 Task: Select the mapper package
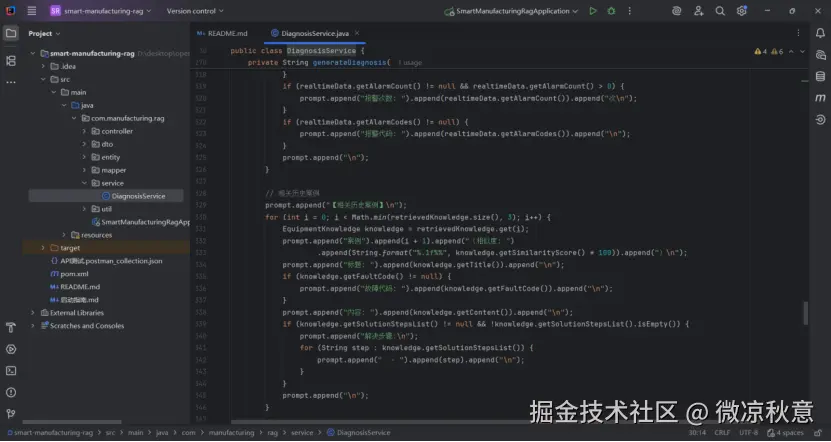tap(109, 170)
